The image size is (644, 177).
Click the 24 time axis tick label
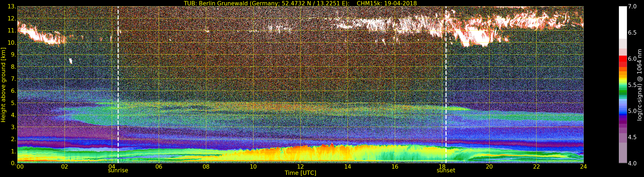click(x=583, y=167)
